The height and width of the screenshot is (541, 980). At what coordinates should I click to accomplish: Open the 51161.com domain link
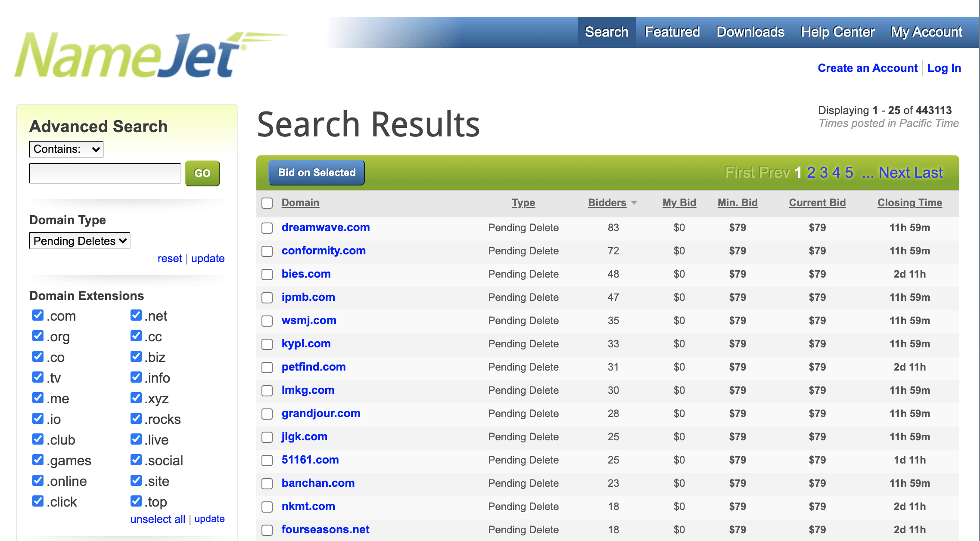pos(310,460)
